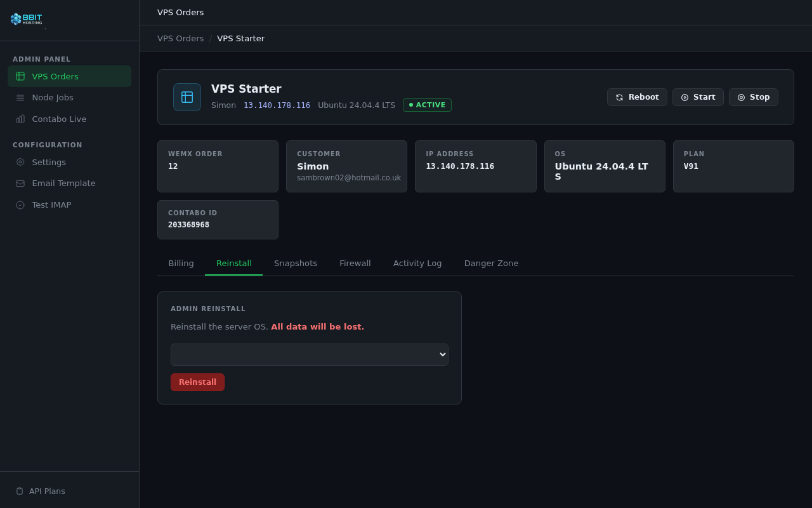Open the OS selection dropdown
This screenshot has width=812, height=508.
point(310,354)
